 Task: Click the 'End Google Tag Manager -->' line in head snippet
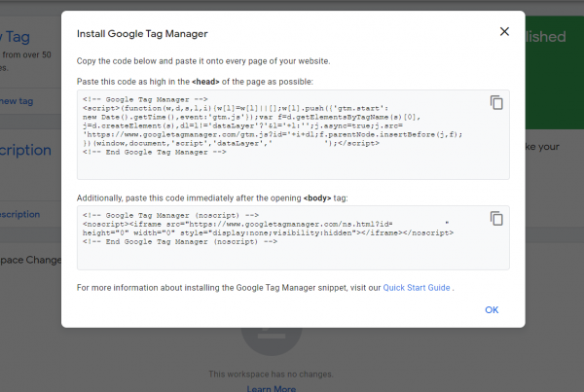coord(154,153)
